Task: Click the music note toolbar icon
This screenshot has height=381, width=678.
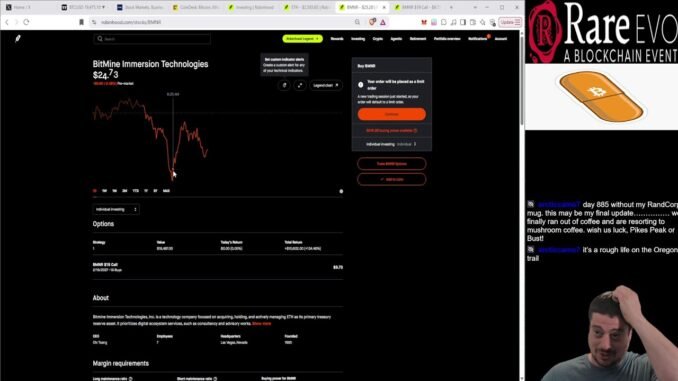Action: click(453, 22)
